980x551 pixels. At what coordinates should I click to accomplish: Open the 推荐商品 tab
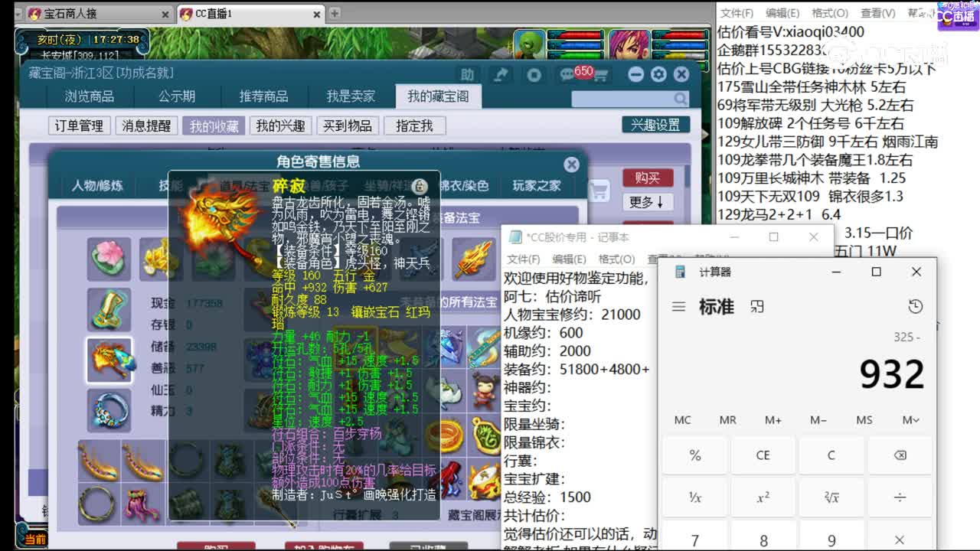point(264,96)
